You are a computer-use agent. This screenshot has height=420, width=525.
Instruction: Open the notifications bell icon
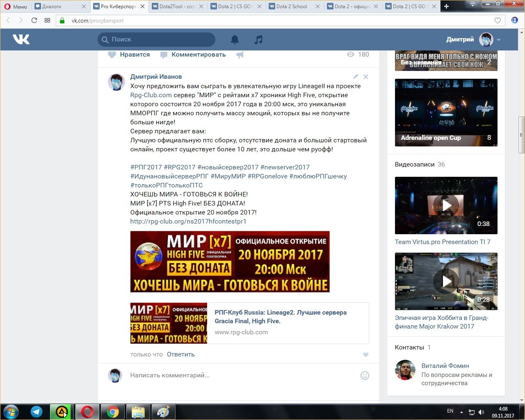pyautogui.click(x=235, y=39)
